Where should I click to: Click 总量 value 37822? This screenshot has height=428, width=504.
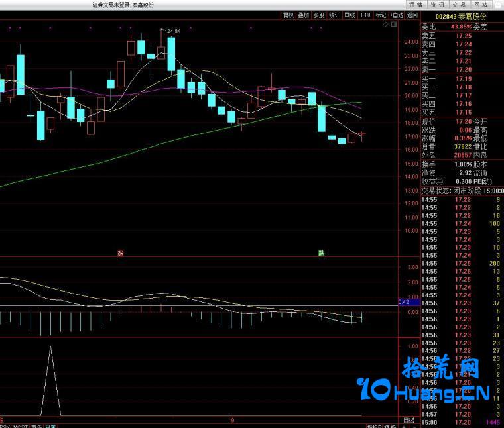coord(463,146)
